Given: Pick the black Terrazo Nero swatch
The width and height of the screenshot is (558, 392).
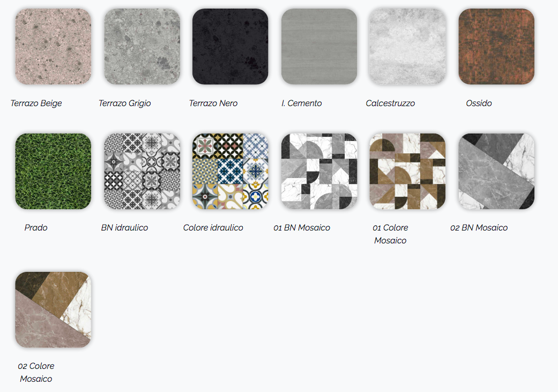Looking at the screenshot, I should coord(230,47).
